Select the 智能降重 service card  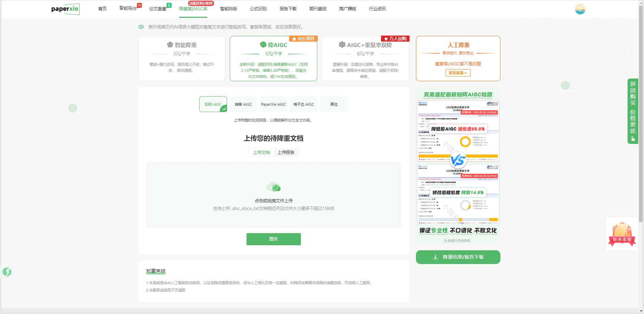(x=182, y=58)
